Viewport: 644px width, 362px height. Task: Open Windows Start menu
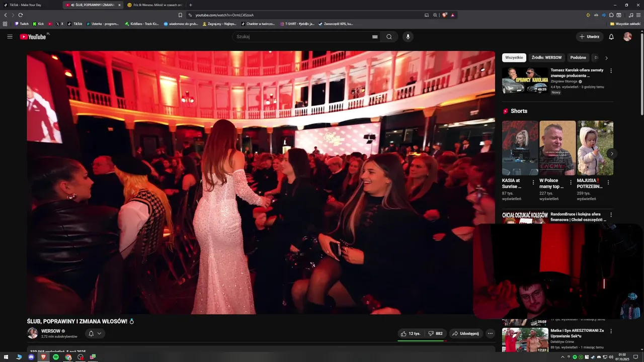tap(6, 357)
